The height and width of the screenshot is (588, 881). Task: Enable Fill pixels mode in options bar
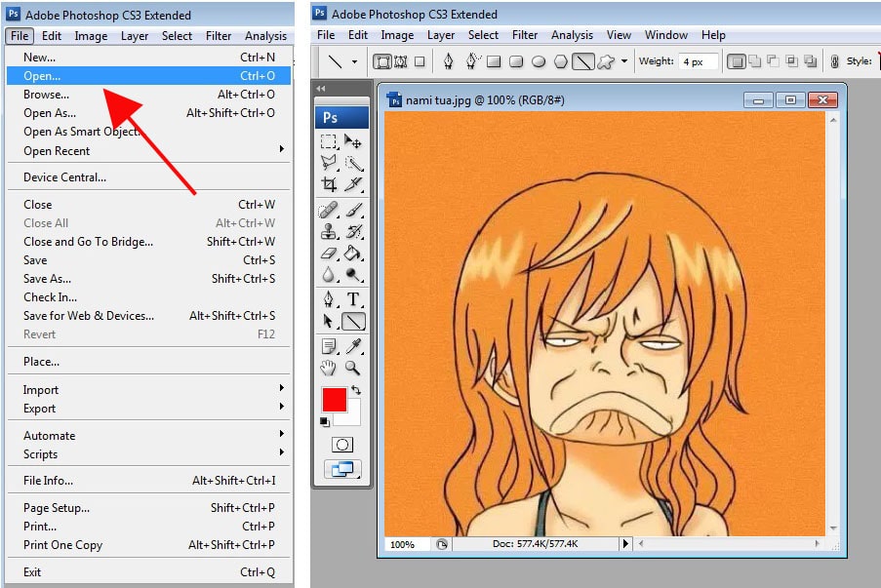tap(420, 61)
